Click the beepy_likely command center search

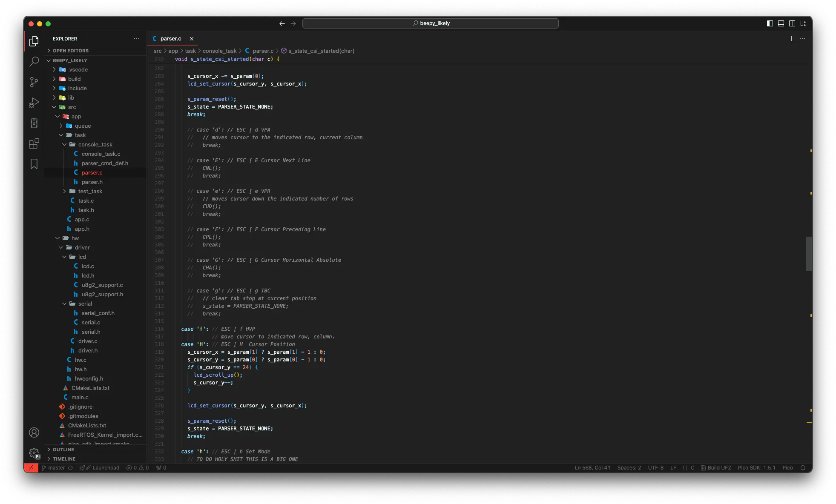(430, 23)
